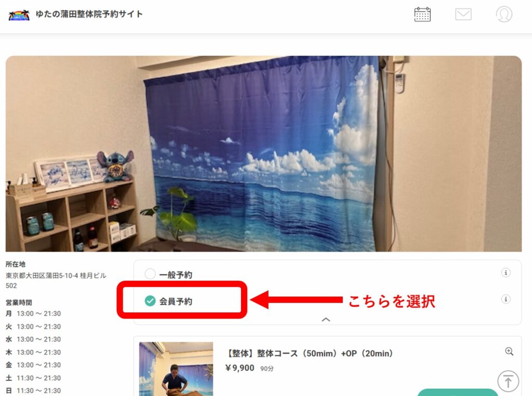Open the calendar icon in header
532x396 pixels.
click(422, 15)
